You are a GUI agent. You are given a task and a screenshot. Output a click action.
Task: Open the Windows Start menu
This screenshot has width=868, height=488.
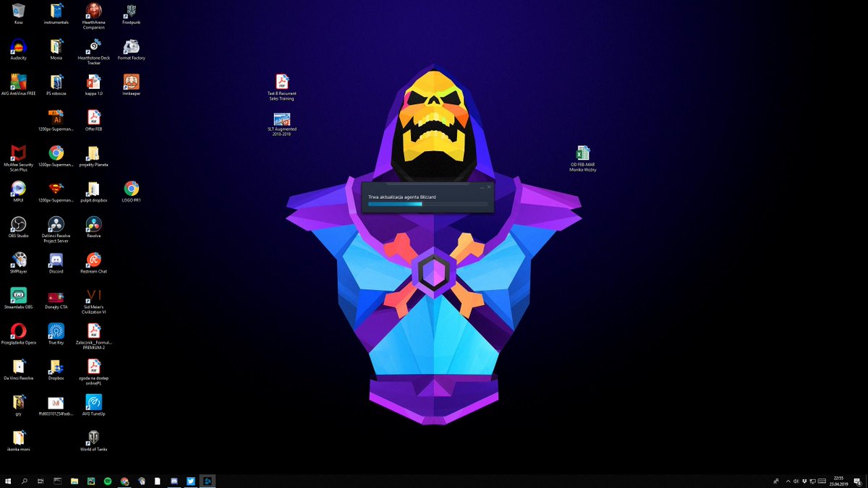[x=8, y=481]
